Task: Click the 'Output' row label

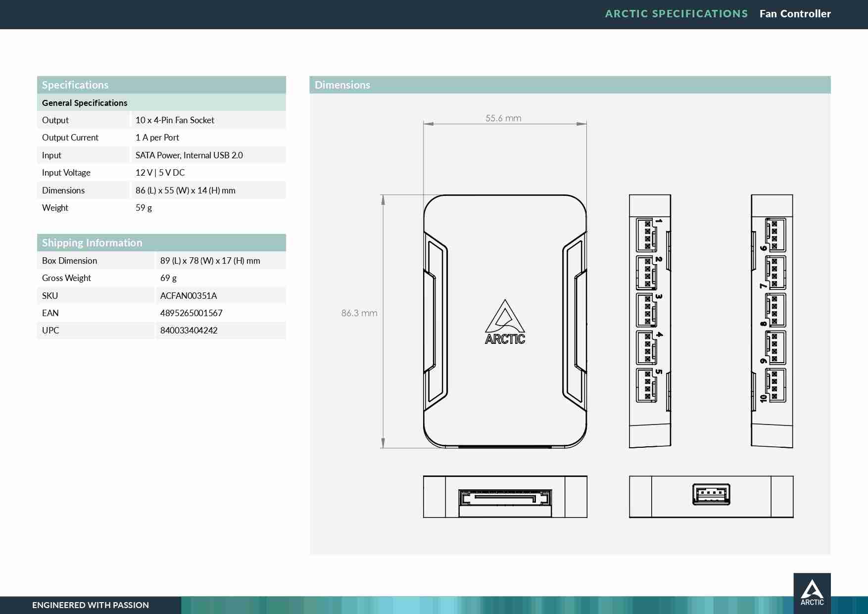Action: (55, 120)
